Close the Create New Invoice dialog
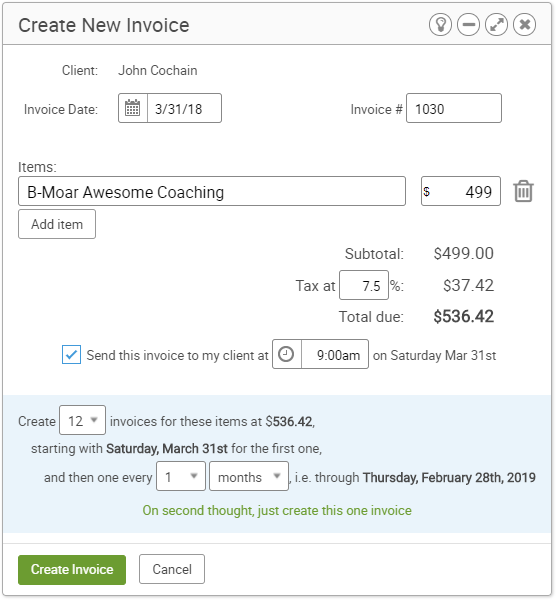Screen dimensions: 558x602 (x=525, y=25)
